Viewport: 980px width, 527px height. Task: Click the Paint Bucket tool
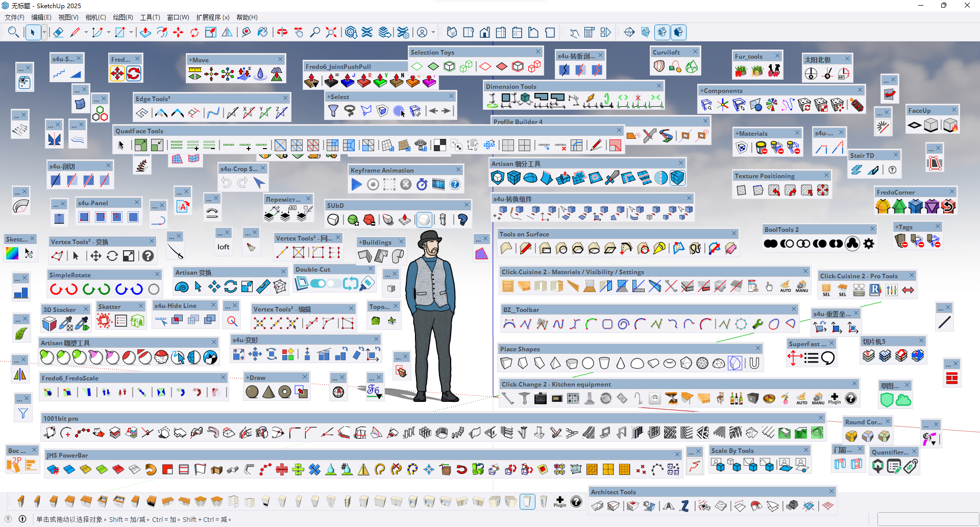tap(262, 33)
